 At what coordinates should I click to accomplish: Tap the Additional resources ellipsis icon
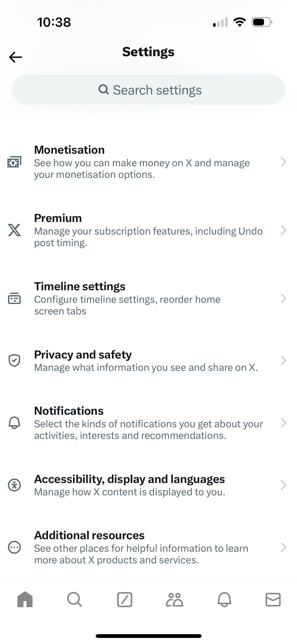(14, 547)
